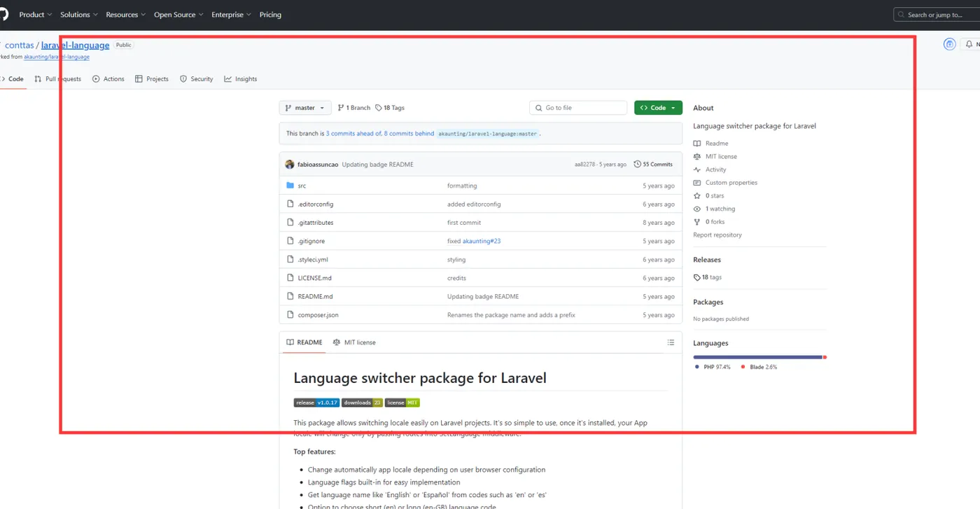Click the tag icon under Releases
This screenshot has width=980, height=509.
click(x=697, y=277)
